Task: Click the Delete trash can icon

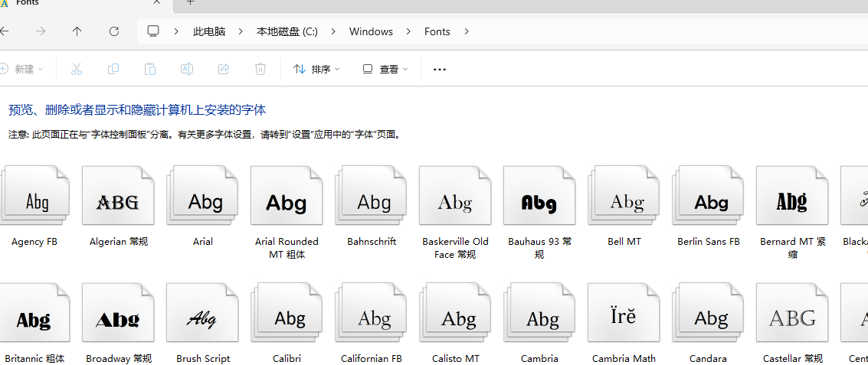Action: tap(260, 69)
